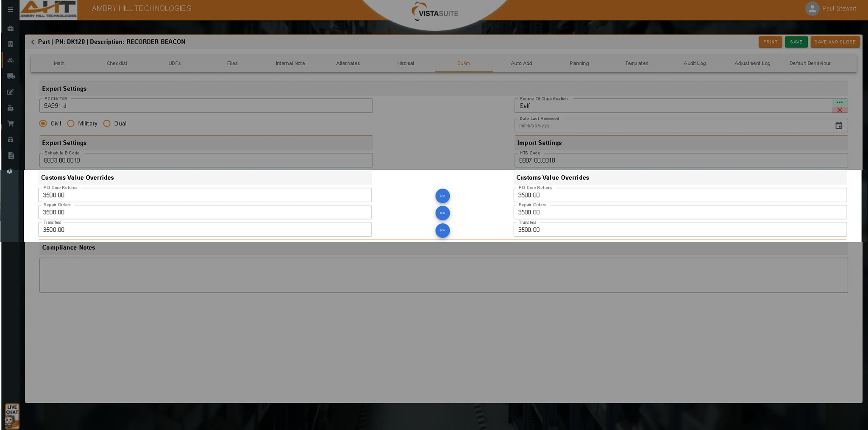Click the Save and Close button

pos(835,42)
